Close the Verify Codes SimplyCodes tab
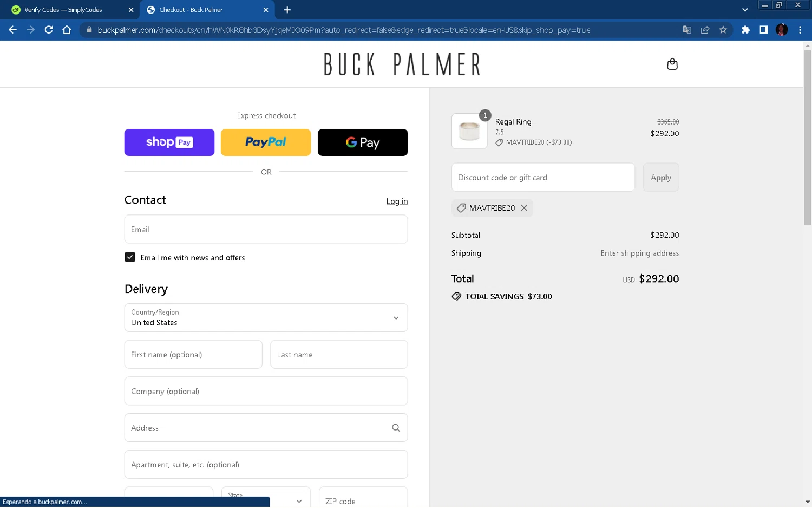The height and width of the screenshot is (508, 812). coord(131,10)
